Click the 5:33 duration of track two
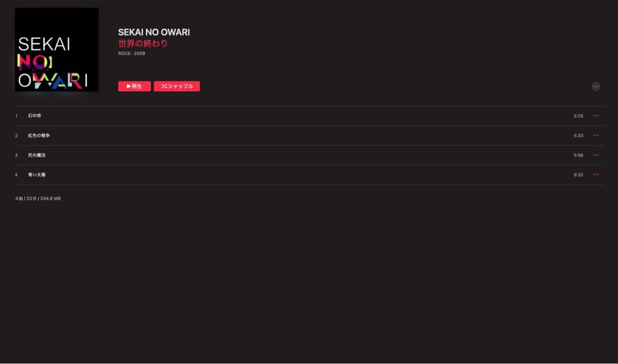This screenshot has width=618, height=364. tap(579, 136)
